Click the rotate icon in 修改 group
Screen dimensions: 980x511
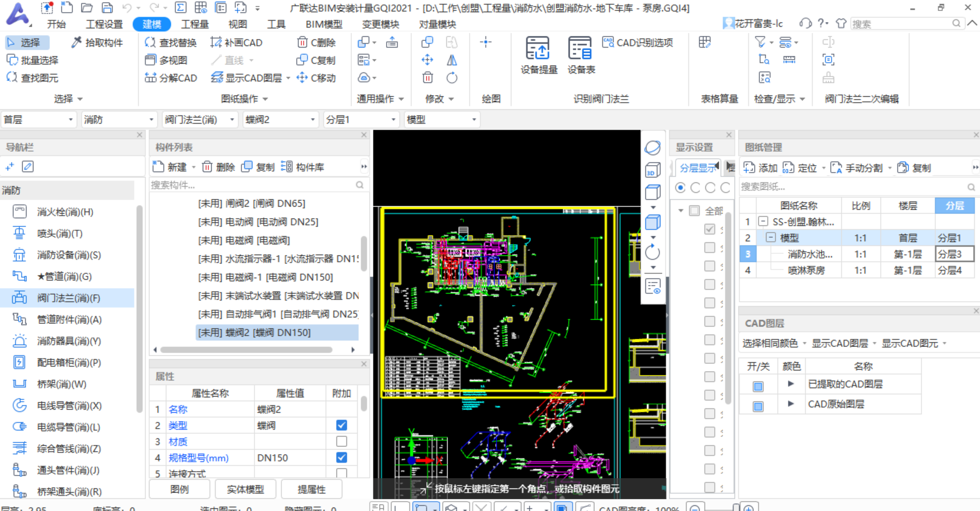[451, 78]
